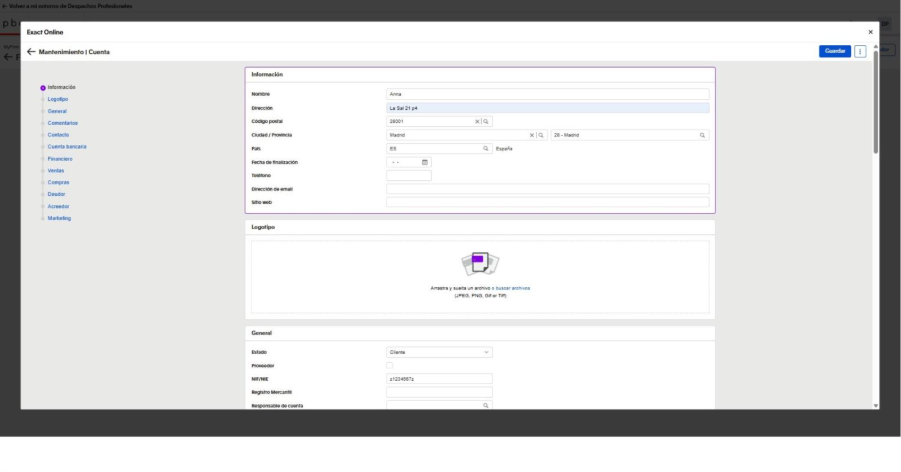Click the back arrow beside Mantenimiento
This screenshot has height=472, width=901.
31,51
